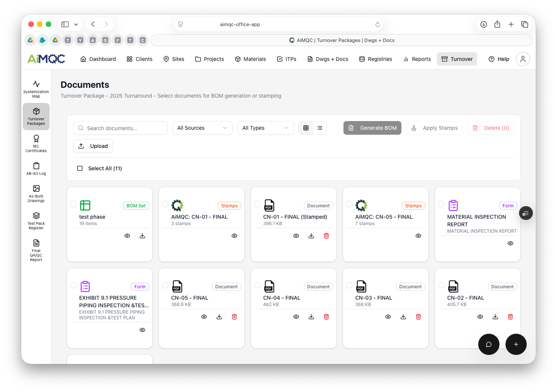Tick the CN-02 - FINAL document checkbox
The height and width of the screenshot is (392, 557).
click(x=441, y=285)
